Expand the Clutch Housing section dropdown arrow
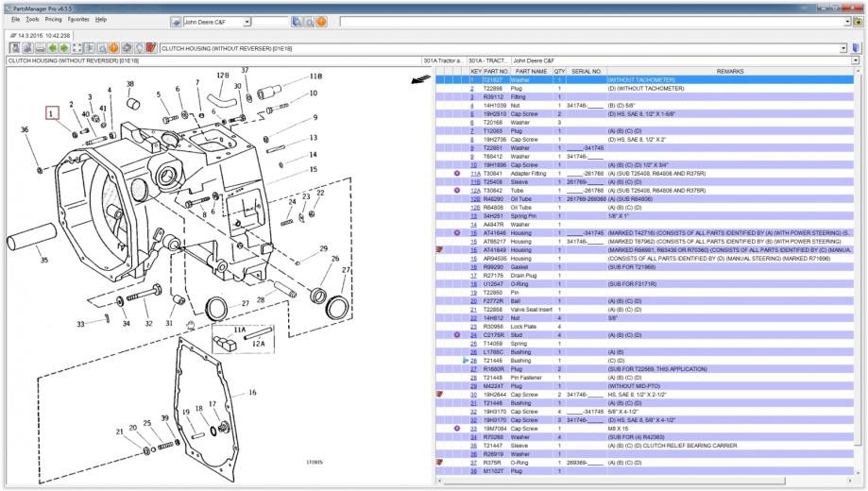This screenshot has width=868, height=491. click(x=843, y=47)
